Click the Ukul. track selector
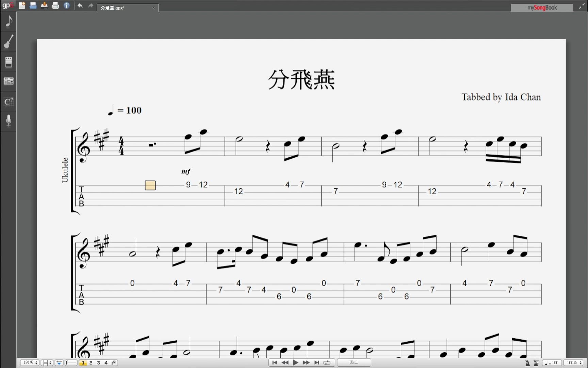The width and height of the screenshot is (588, 368). (354, 363)
